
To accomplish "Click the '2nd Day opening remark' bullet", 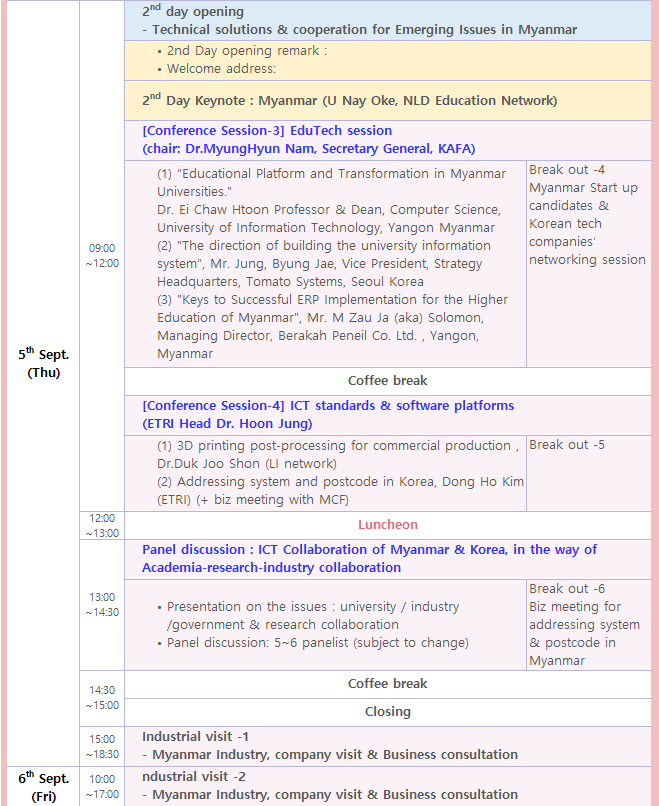I will 242,51.
